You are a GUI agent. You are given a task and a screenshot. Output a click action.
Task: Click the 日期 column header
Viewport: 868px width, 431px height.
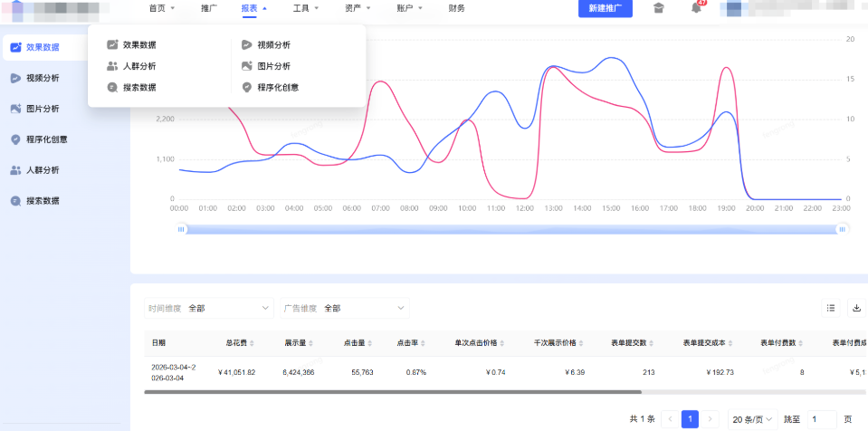pos(158,343)
